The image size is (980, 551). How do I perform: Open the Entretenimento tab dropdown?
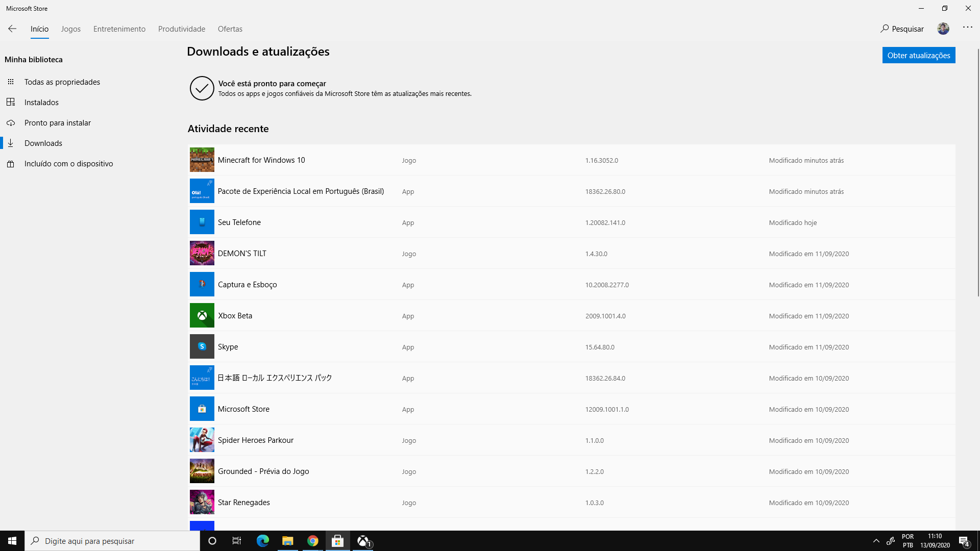tap(119, 29)
